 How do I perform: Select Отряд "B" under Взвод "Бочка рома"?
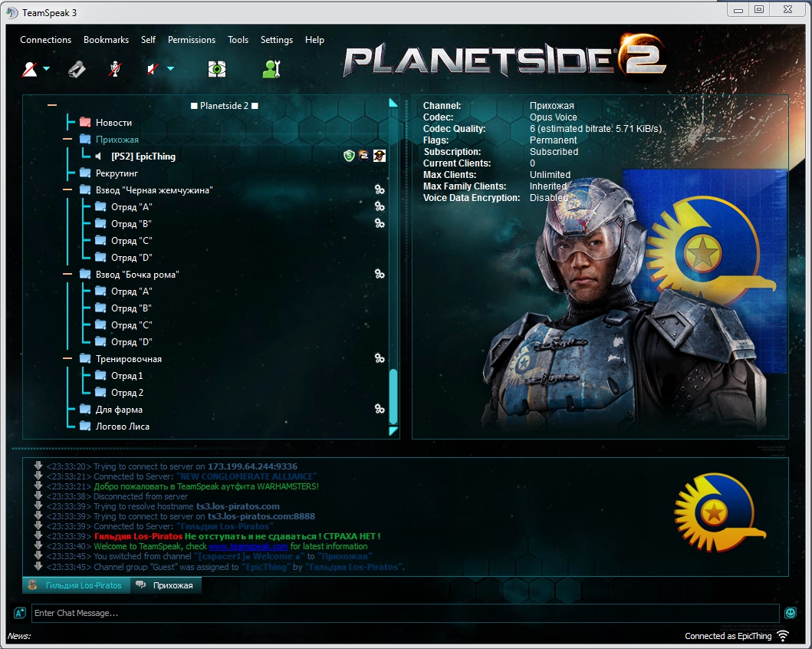coord(132,308)
